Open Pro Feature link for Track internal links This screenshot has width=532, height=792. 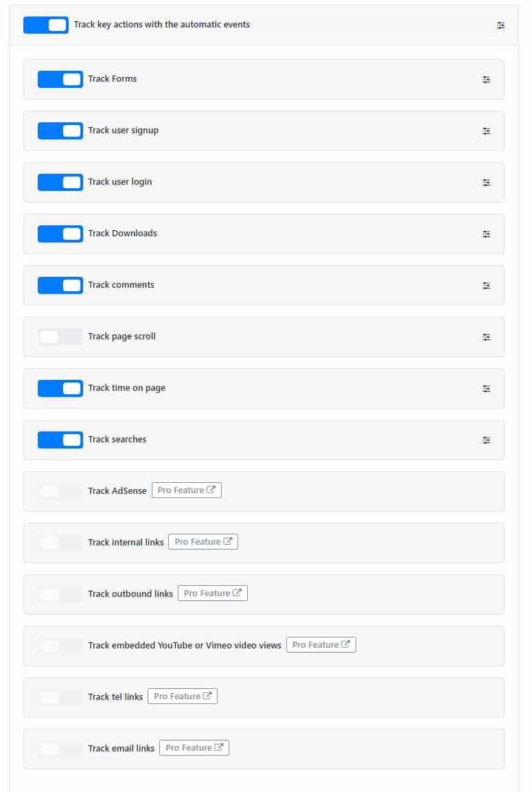[203, 541]
